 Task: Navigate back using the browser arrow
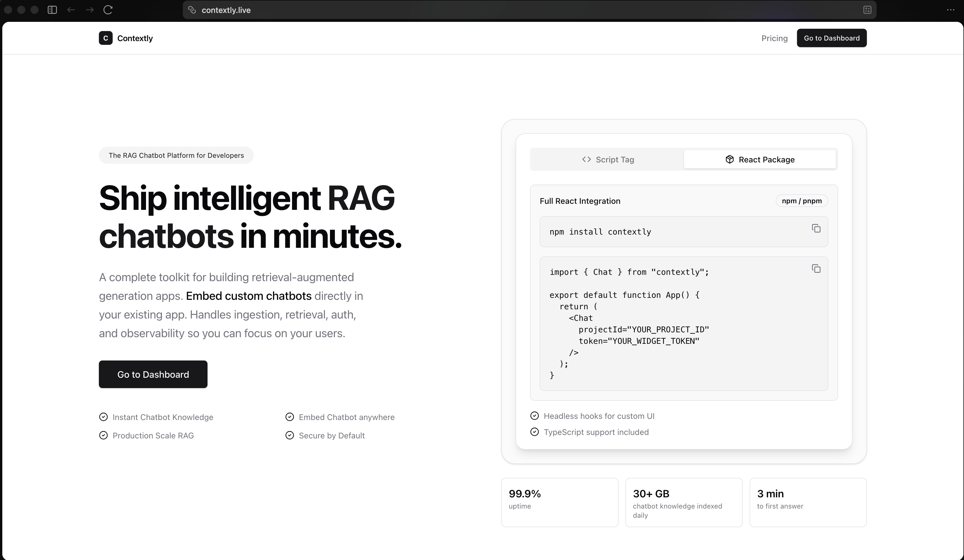71,10
